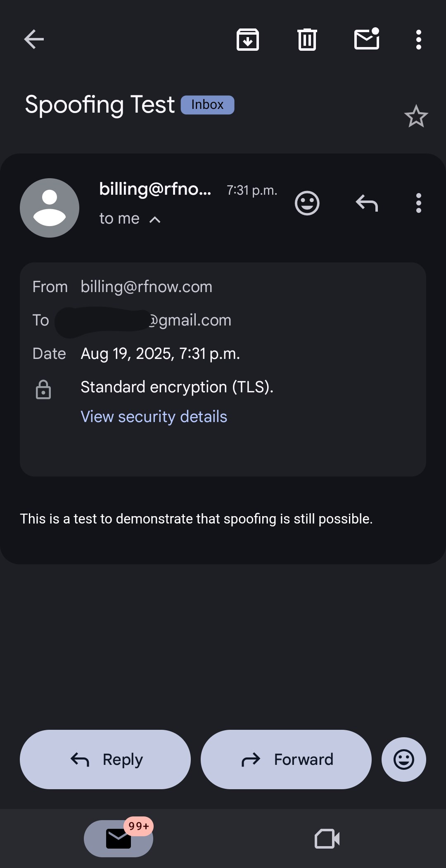Tap the "to me" recipient summary text
The image size is (446, 868).
(119, 219)
